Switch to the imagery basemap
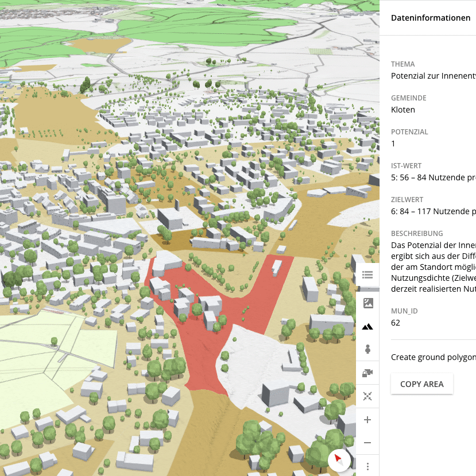 point(367,303)
